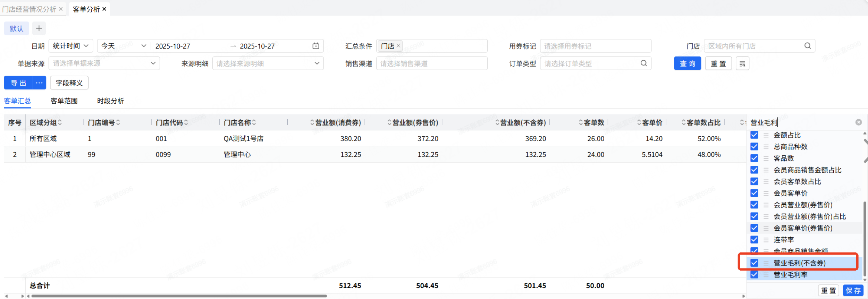The image size is (868, 299).
Task: Uncheck the 连带率 column checkbox
Action: [x=754, y=240]
